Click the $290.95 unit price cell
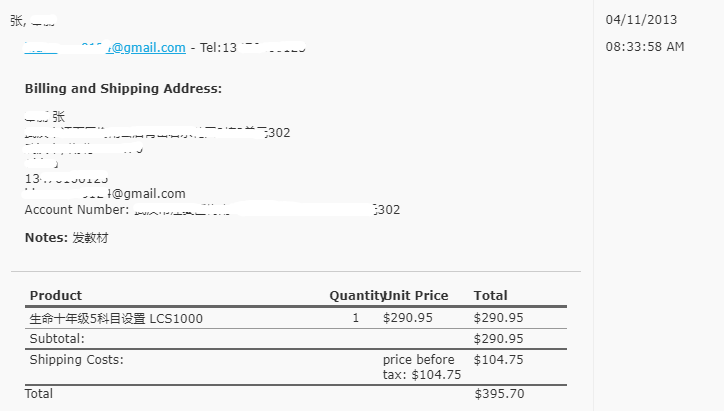 click(408, 318)
